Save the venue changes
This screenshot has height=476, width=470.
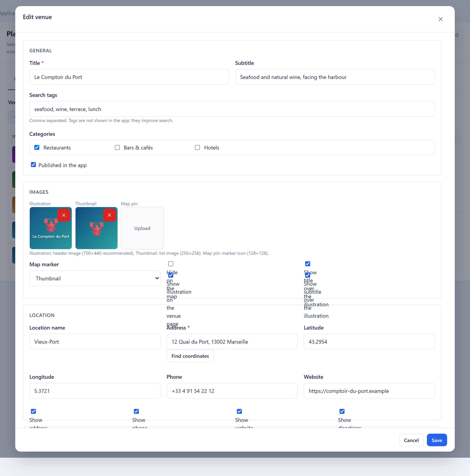tap(437, 440)
